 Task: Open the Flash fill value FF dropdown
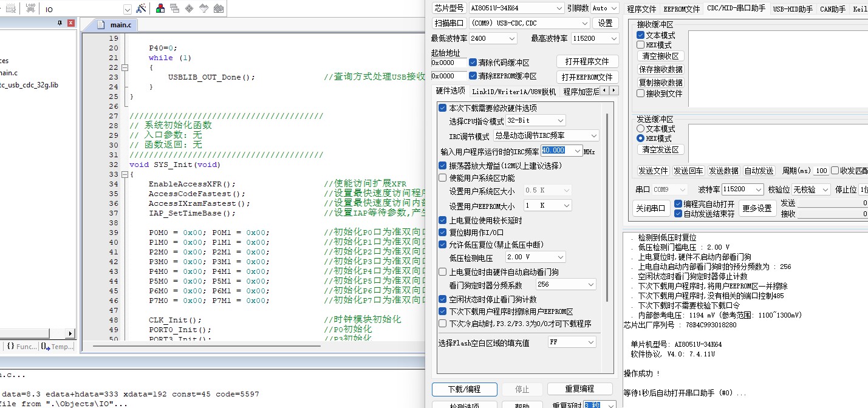click(x=572, y=342)
